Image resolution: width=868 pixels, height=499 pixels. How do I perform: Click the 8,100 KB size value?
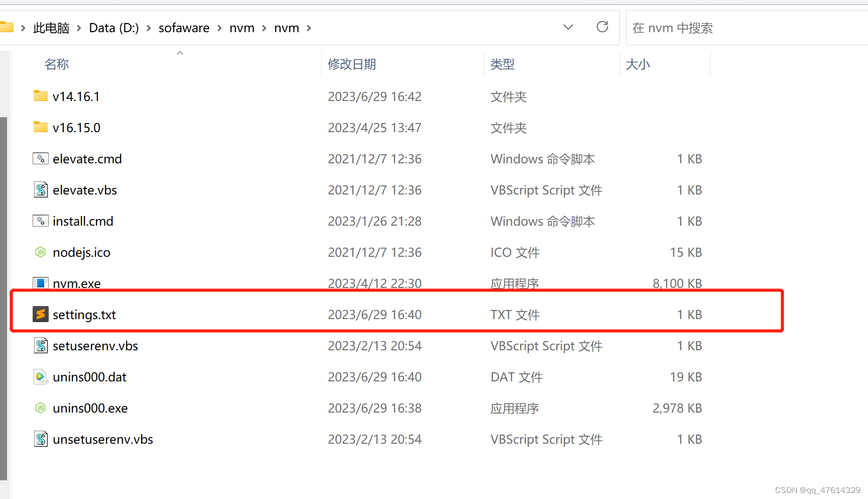coord(677,283)
